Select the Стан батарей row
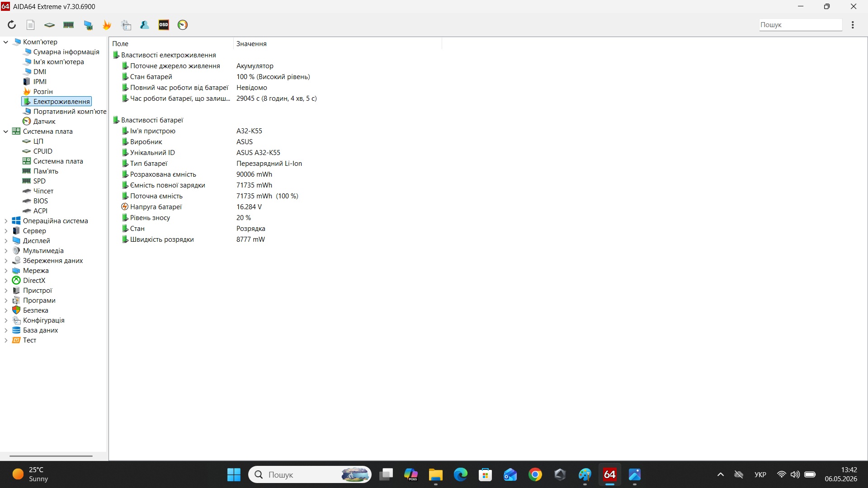868x488 pixels. (276, 77)
